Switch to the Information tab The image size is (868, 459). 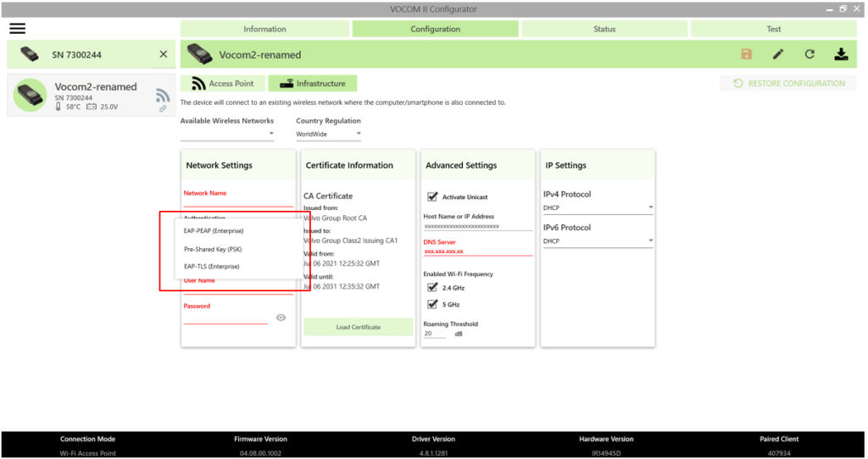[264, 29]
